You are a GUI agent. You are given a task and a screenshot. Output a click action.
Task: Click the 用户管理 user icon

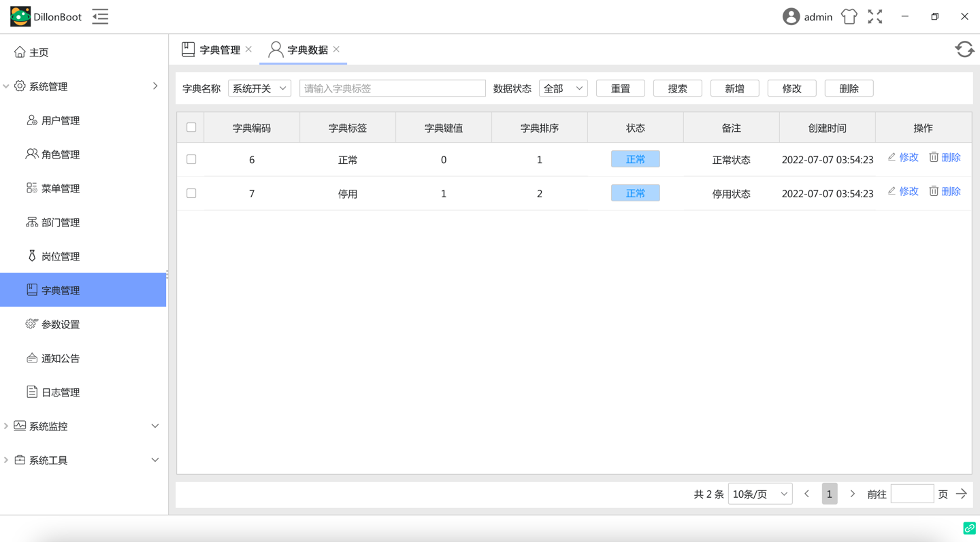pos(32,120)
